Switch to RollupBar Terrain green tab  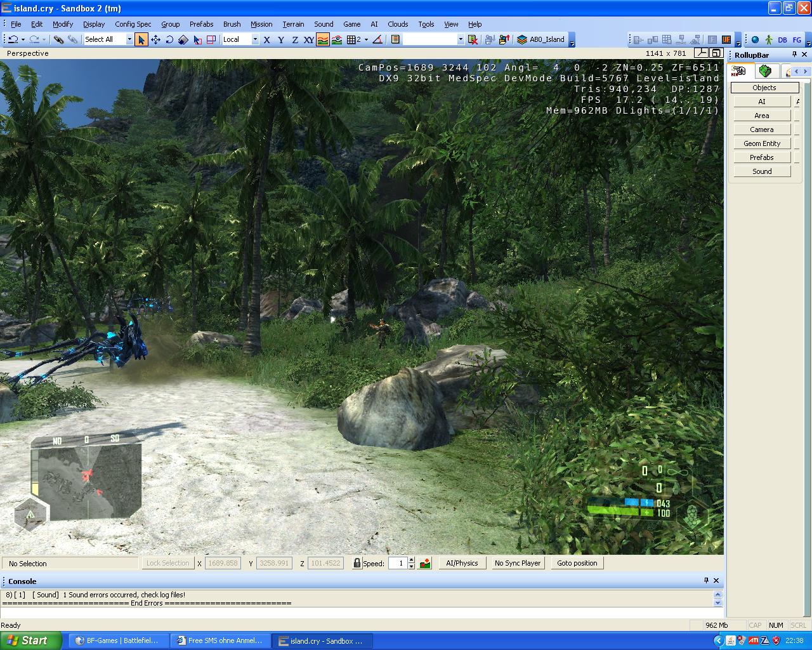(x=766, y=71)
